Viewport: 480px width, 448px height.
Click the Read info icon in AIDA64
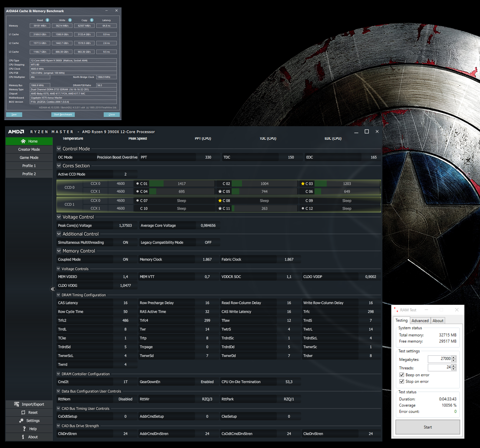tap(47, 20)
